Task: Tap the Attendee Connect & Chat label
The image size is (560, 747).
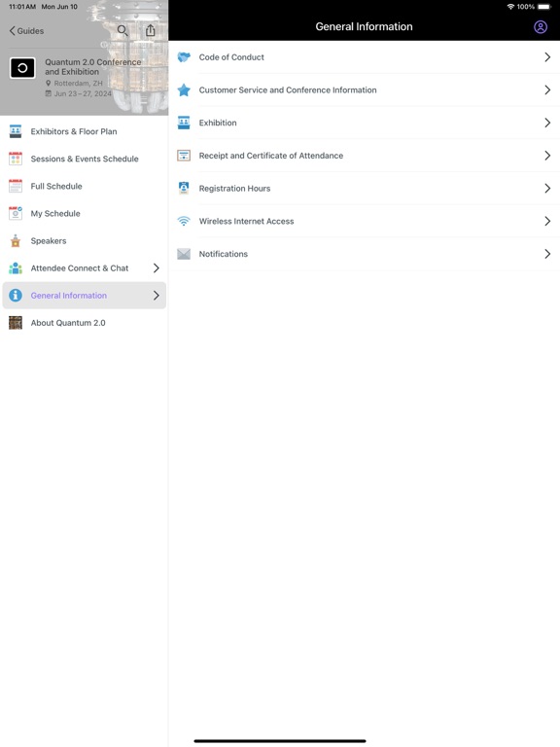Action: point(80,268)
